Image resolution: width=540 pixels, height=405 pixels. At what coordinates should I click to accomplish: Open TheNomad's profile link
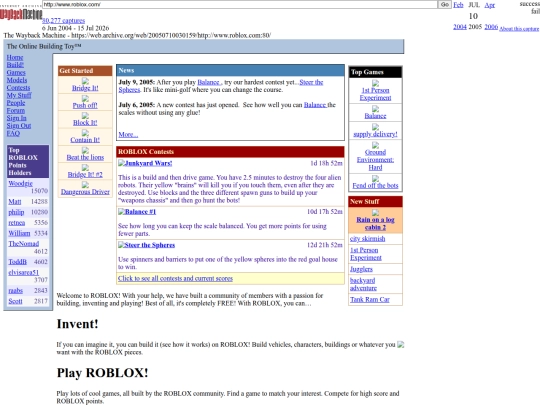23,244
